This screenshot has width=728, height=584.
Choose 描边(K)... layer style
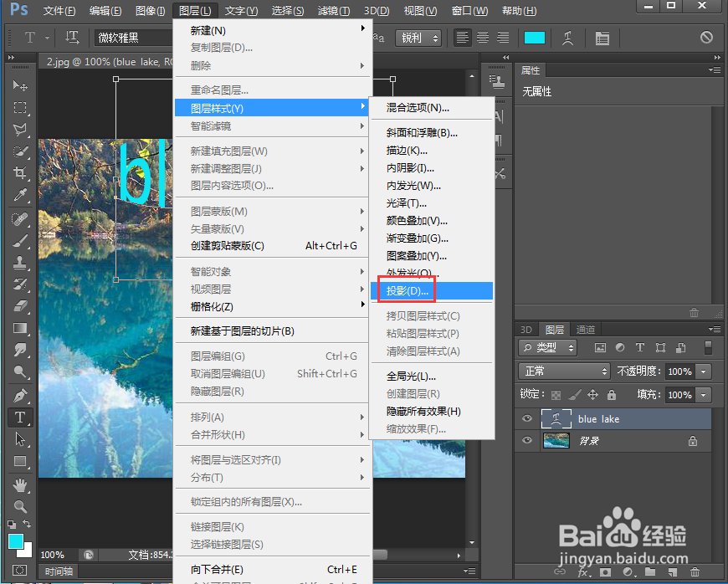(432, 151)
